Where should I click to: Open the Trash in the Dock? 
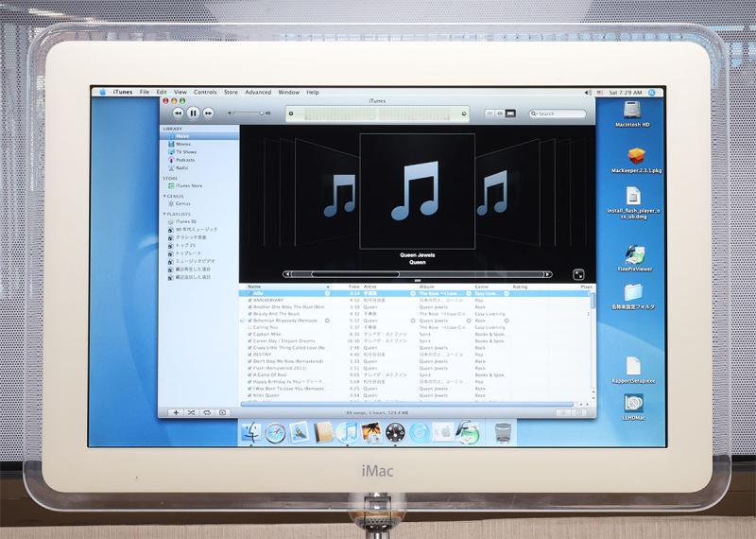[503, 432]
